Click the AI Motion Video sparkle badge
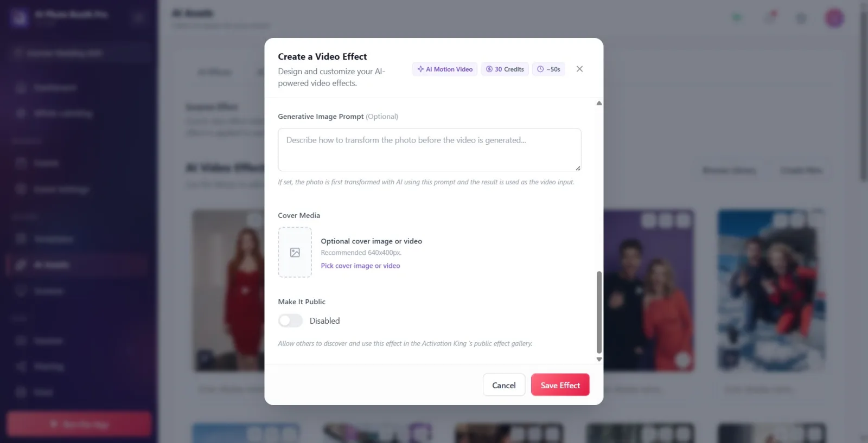The image size is (868, 443). (x=445, y=69)
